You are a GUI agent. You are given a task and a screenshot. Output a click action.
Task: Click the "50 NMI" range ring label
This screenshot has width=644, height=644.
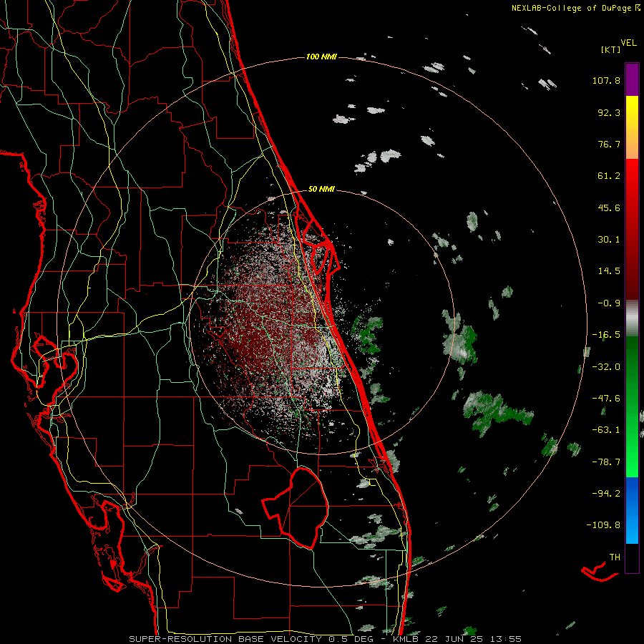[321, 190]
